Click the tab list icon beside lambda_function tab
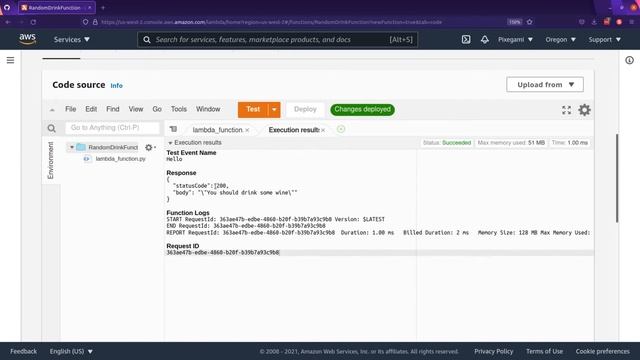Screen dimensions: 640x360 coord(173,129)
